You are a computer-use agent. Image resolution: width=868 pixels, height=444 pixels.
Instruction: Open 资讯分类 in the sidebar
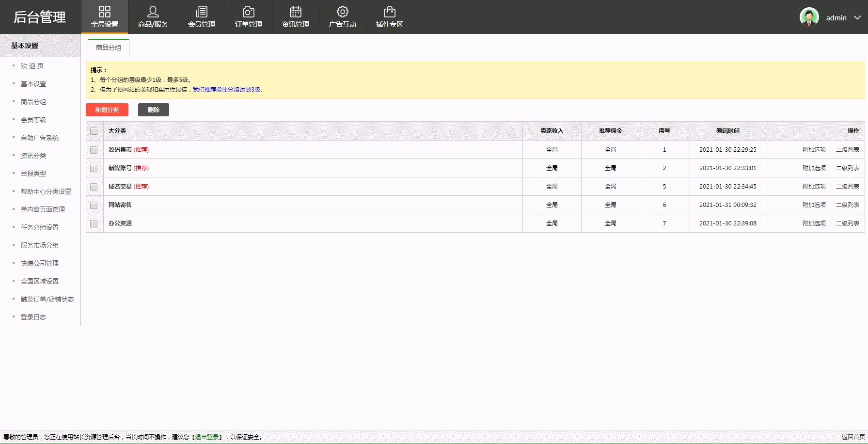coord(33,156)
